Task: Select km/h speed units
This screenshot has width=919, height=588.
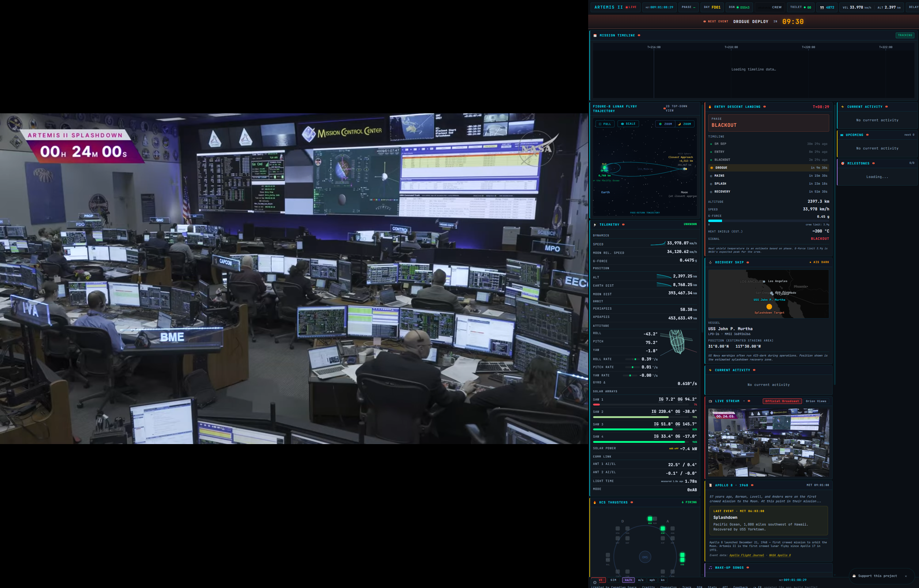Action: point(628,580)
